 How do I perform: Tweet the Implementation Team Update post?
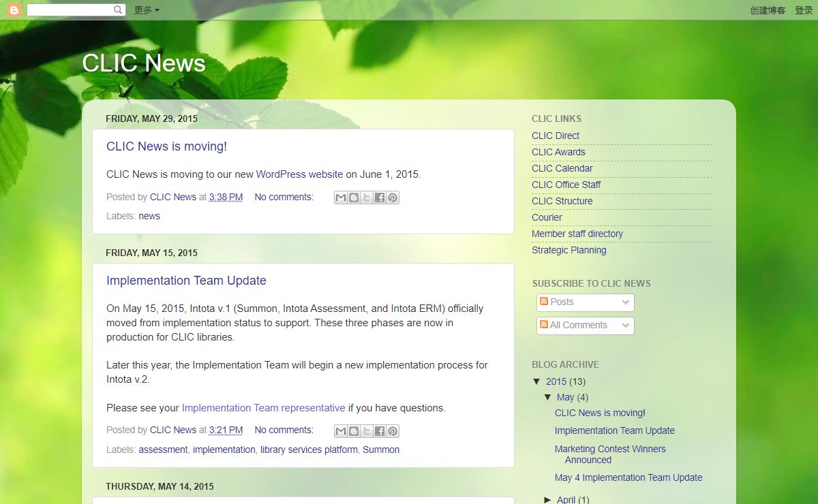click(x=367, y=430)
